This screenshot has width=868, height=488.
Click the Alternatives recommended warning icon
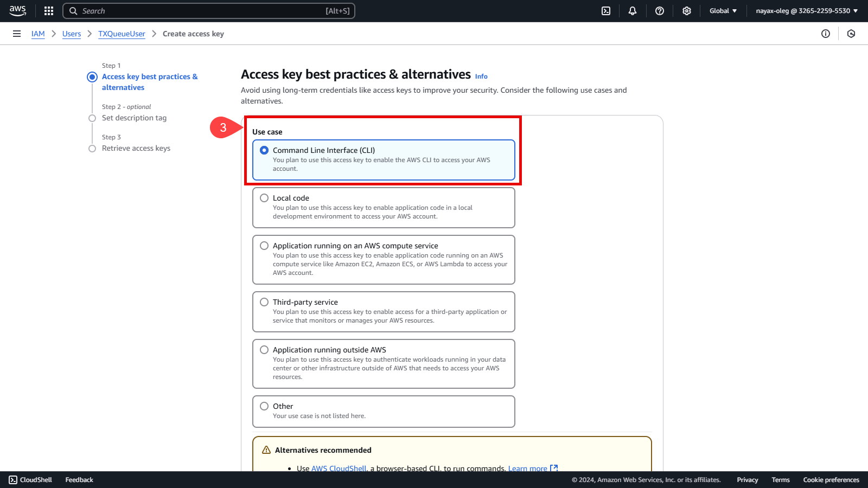pos(266,450)
